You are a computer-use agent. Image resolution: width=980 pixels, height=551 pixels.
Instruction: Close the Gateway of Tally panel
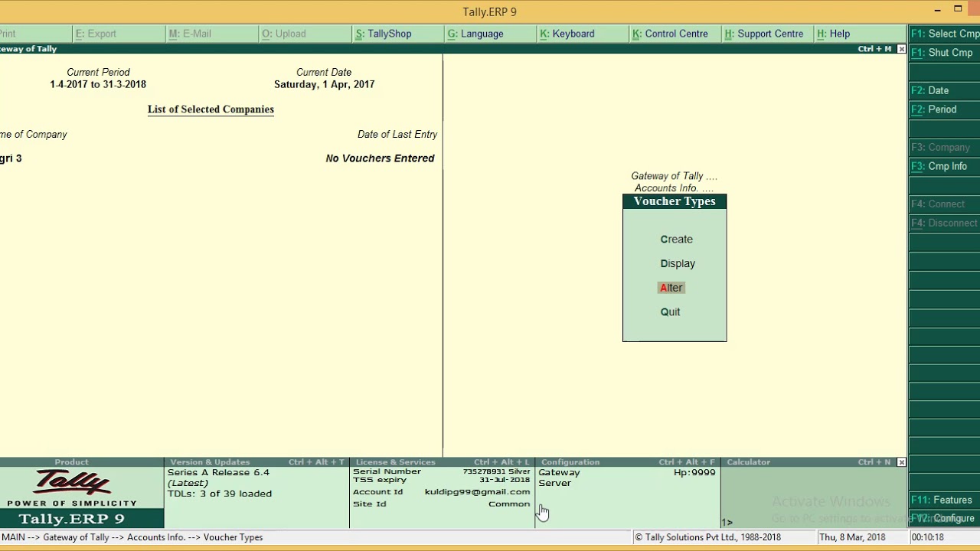[901, 49]
